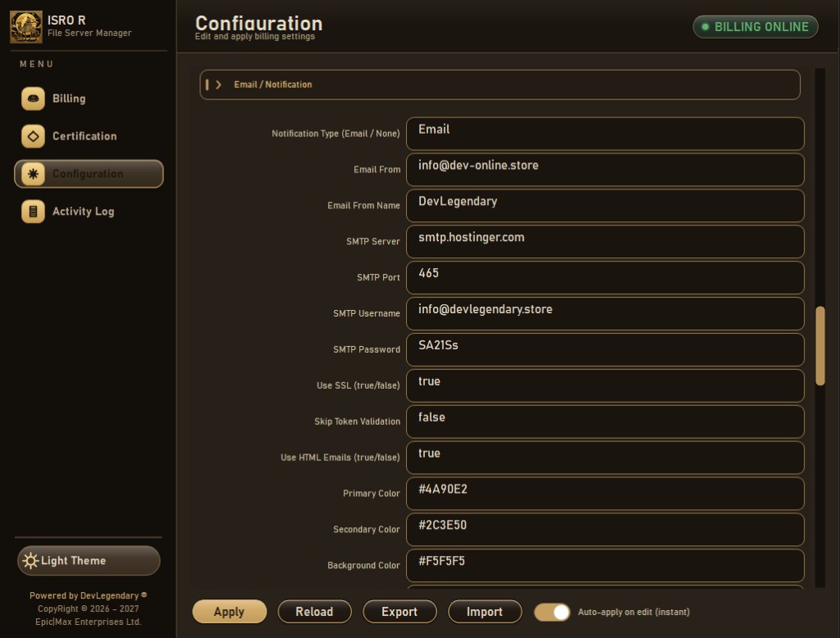Click the SMTP Username field
Viewport: 840px width, 638px height.
605,312
